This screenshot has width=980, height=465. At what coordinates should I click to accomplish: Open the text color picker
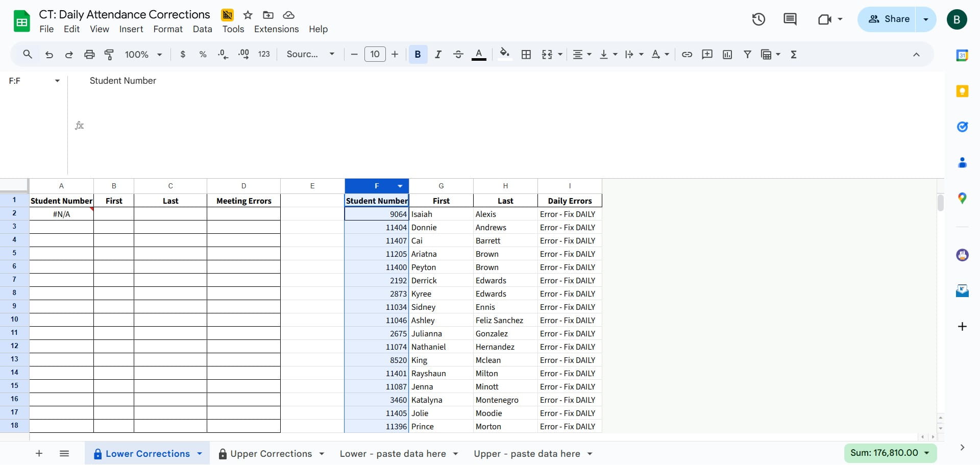coord(479,54)
